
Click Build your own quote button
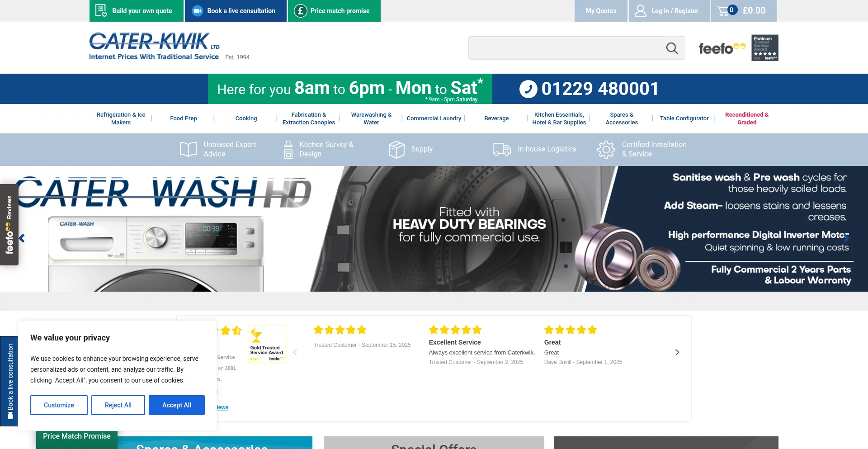(137, 11)
